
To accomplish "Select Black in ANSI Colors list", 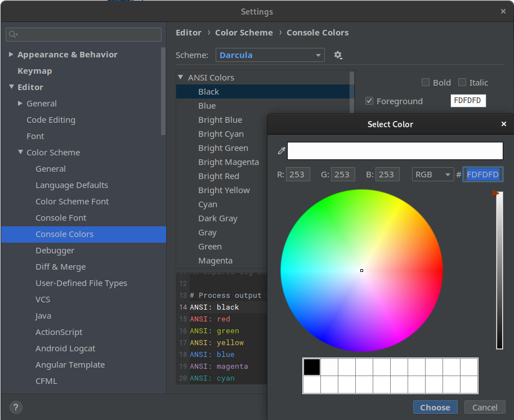I will point(264,91).
